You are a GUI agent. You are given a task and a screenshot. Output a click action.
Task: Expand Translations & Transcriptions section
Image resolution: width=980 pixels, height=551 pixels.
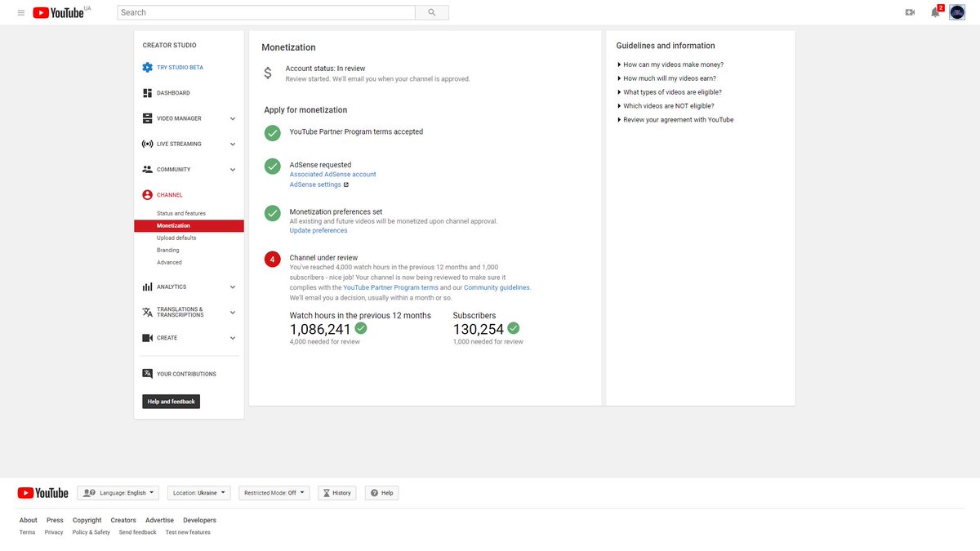(233, 313)
